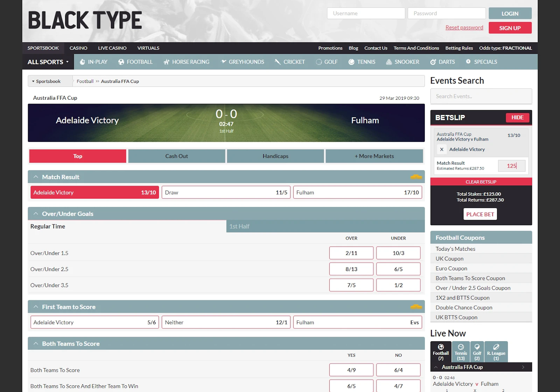
Task: Collapse the First Team to Score section
Action: coord(36,307)
